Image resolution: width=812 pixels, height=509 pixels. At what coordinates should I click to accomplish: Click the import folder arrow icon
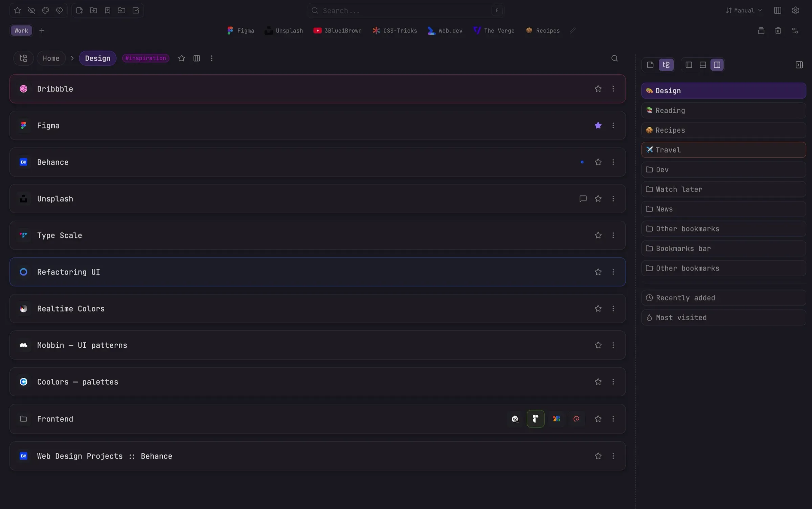pyautogui.click(x=122, y=10)
